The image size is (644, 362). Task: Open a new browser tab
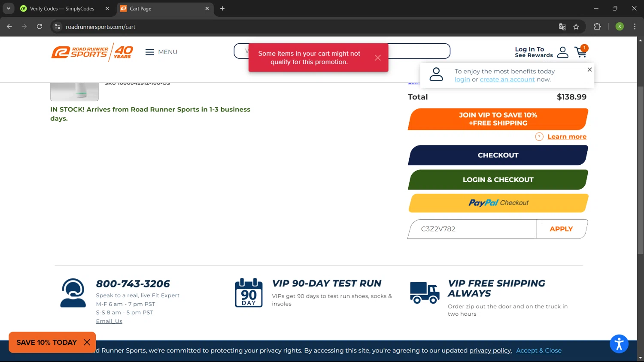tap(222, 9)
